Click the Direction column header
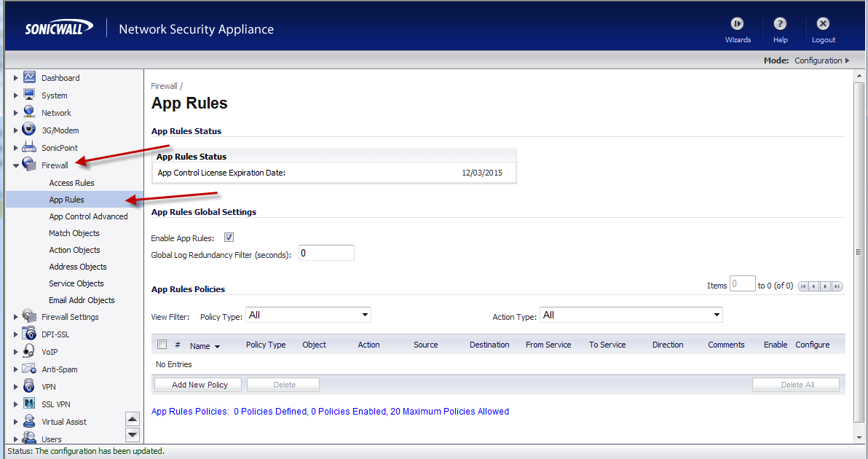Viewport: 868px width, 459px height. pyautogui.click(x=668, y=345)
